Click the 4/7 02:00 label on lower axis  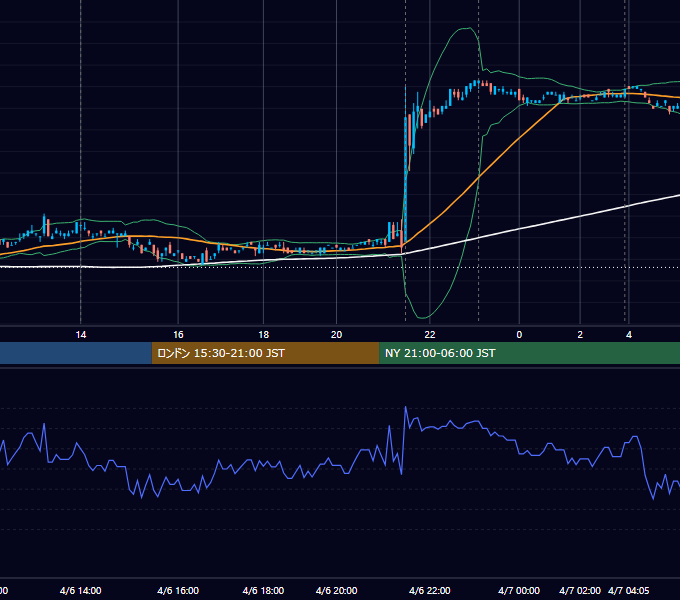[580, 590]
